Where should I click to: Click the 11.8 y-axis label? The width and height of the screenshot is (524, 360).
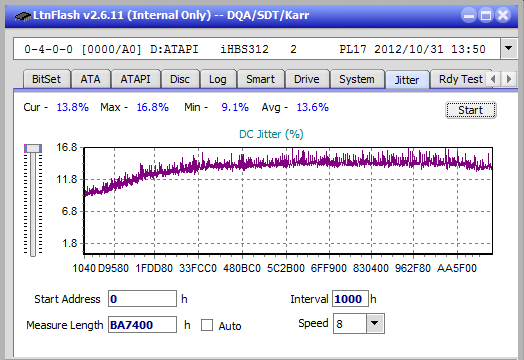[x=67, y=179]
